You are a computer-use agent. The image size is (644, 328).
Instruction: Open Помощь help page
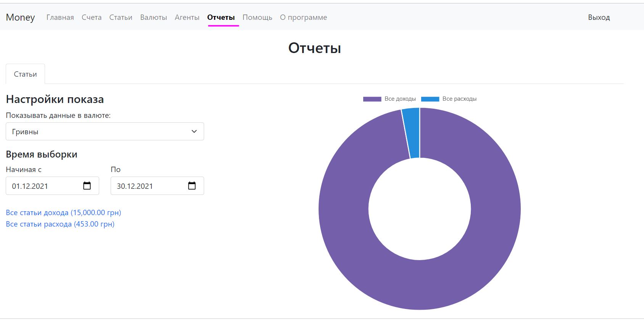[257, 18]
